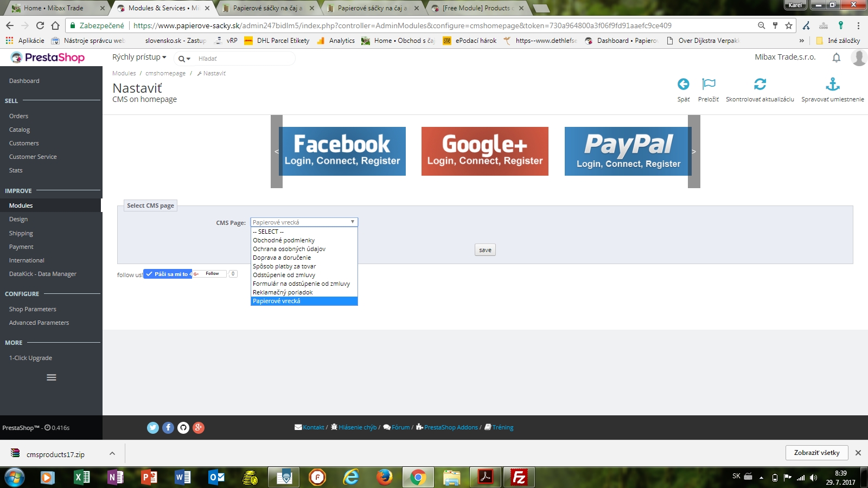868x488 pixels.
Task: Open Chrome menu three dots
Action: point(858,25)
